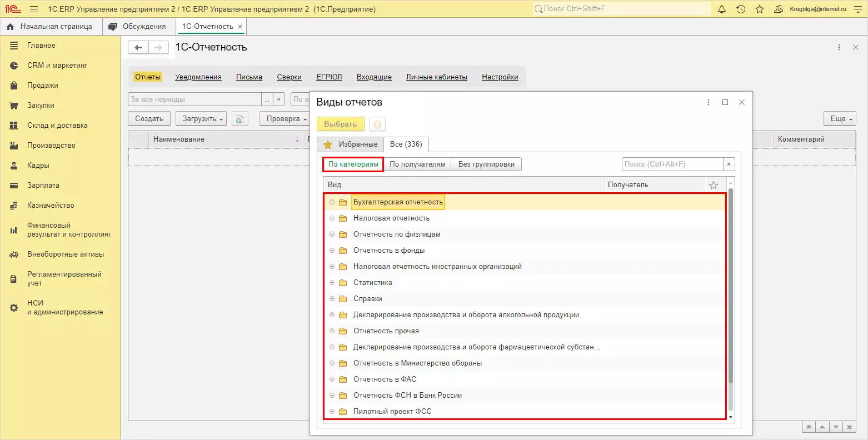This screenshot has width=868, height=440.
Task: Open the history clock icon
Action: pyautogui.click(x=741, y=9)
